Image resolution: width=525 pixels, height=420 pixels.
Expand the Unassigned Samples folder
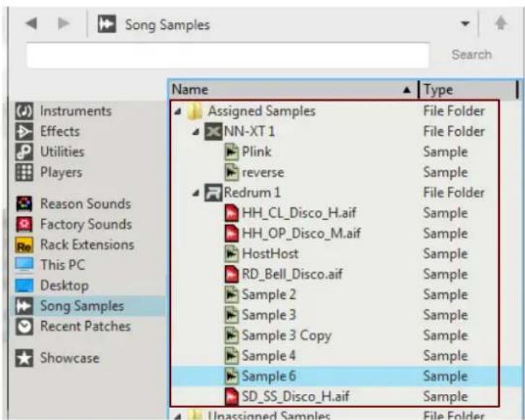tap(178, 416)
